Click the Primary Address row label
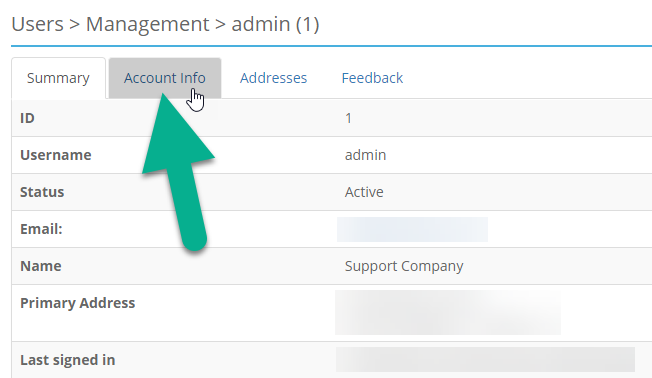This screenshot has width=652, height=378. pos(77,303)
